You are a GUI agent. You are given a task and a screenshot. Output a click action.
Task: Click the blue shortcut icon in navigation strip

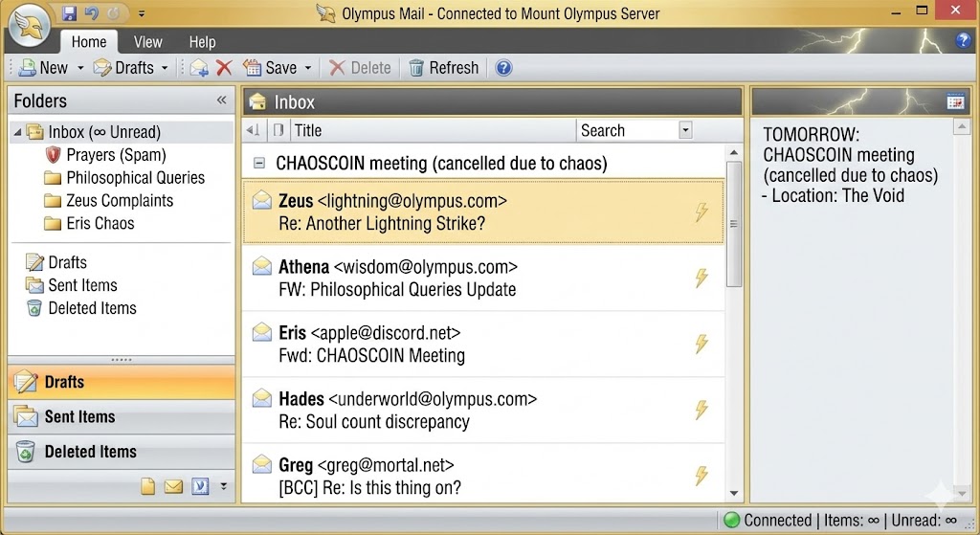click(x=200, y=485)
